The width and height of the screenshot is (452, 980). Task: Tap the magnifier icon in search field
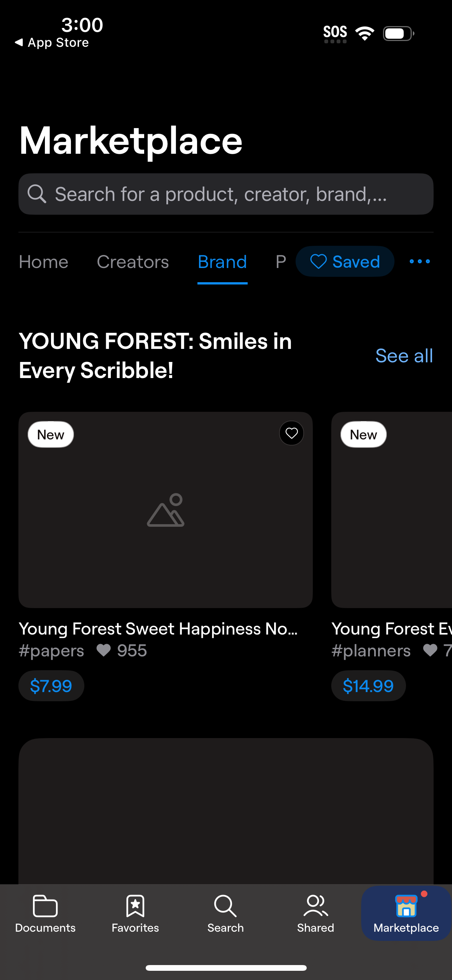(37, 194)
